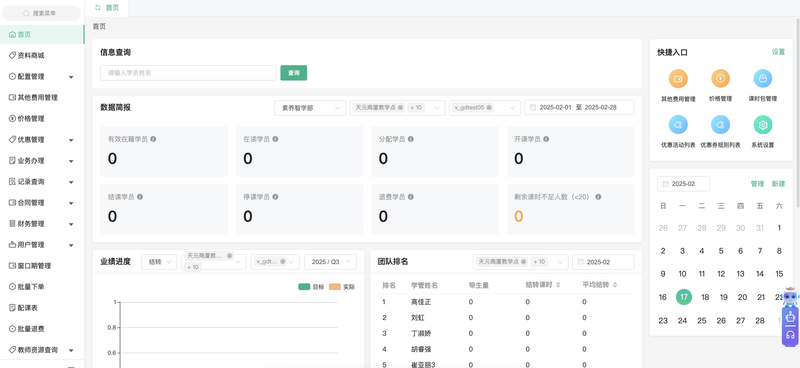Open 价格管理 in the sidebar

42,118
